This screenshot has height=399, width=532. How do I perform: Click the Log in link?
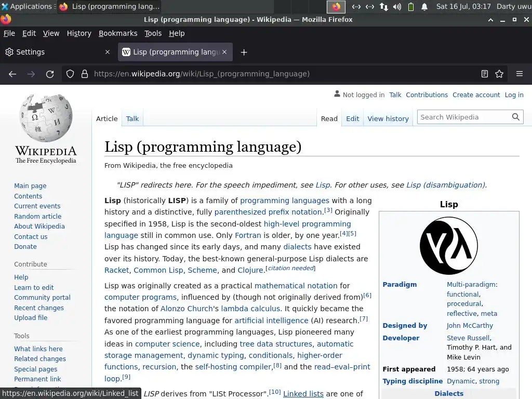point(514,95)
